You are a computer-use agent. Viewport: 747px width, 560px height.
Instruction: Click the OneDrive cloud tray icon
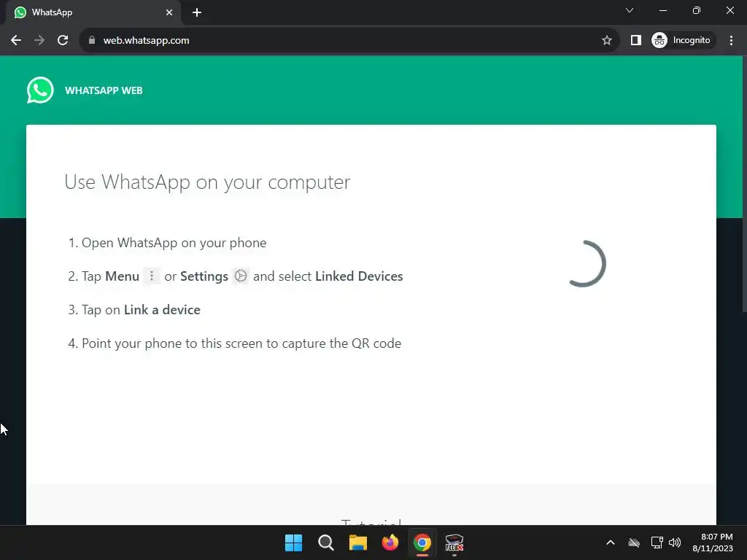(x=634, y=542)
